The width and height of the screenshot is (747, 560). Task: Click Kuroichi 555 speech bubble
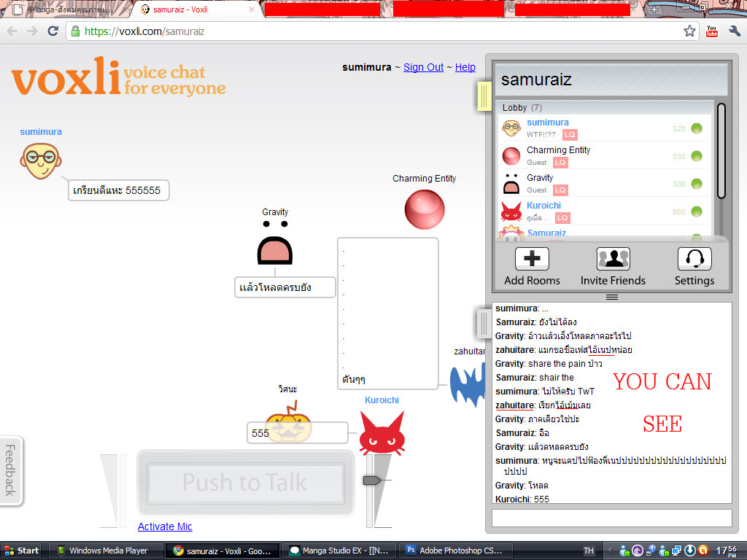click(298, 433)
